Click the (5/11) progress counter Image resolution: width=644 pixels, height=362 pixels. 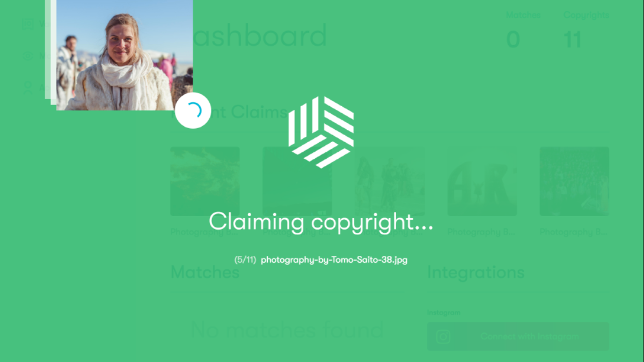coord(245,260)
